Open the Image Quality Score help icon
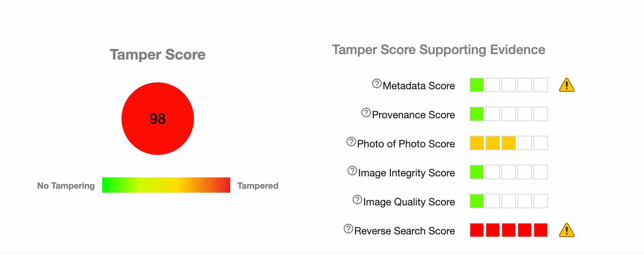The width and height of the screenshot is (644, 254). [357, 200]
